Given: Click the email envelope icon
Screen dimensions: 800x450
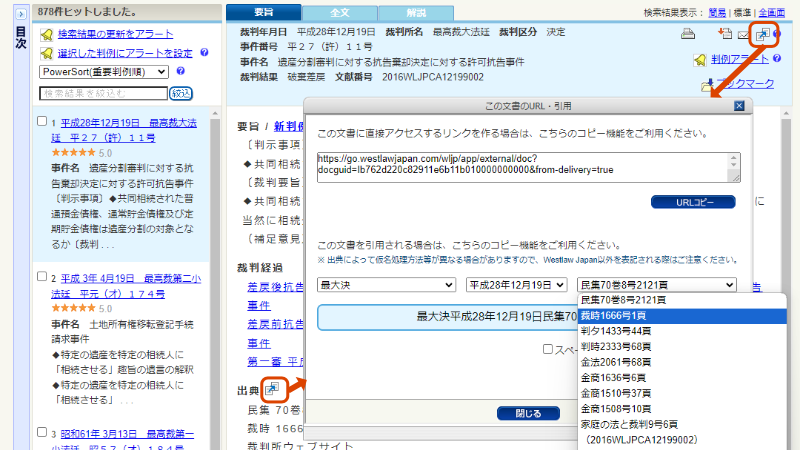Looking at the screenshot, I should [744, 35].
